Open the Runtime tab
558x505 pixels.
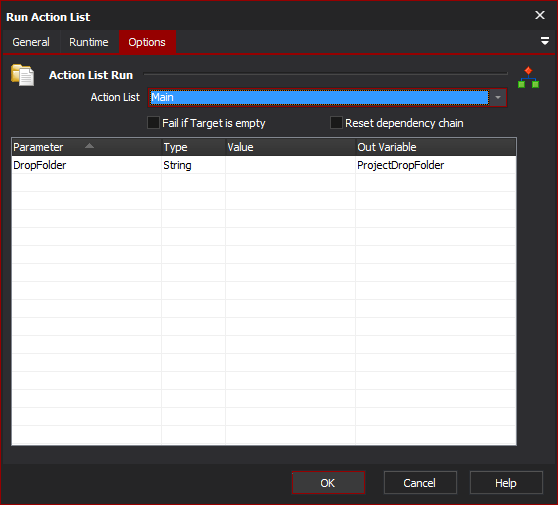coord(89,42)
